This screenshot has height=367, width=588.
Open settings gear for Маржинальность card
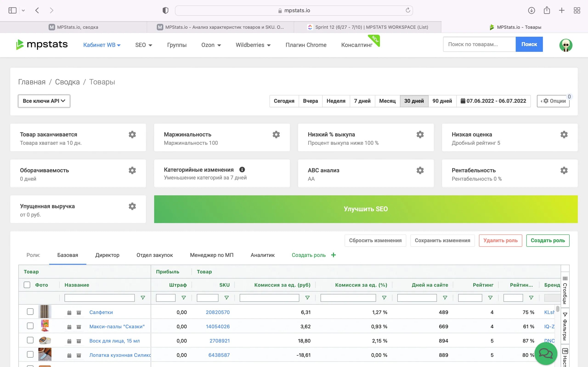click(276, 134)
